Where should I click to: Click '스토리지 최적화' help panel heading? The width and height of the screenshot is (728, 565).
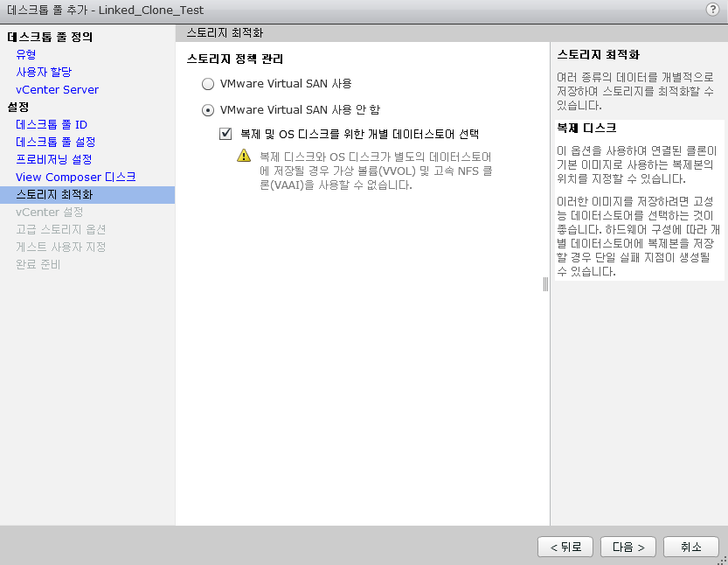click(598, 55)
